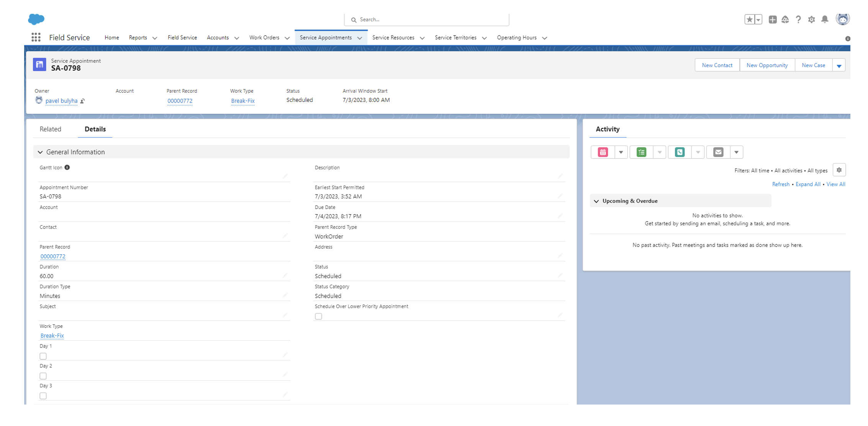Click the notifications bell icon
Viewport: 868px width, 426px height.
click(x=825, y=19)
